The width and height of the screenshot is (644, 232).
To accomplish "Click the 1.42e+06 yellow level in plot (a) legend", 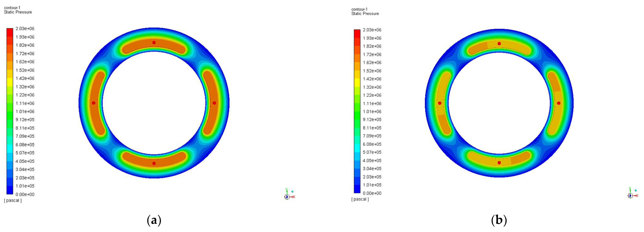I will [x=25, y=78].
